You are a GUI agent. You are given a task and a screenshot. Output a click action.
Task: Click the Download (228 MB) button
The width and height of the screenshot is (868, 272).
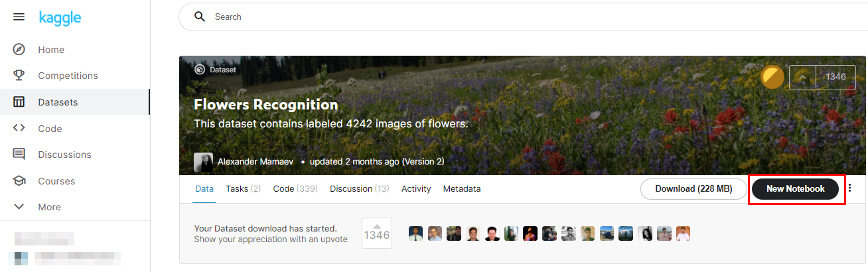pyautogui.click(x=693, y=189)
